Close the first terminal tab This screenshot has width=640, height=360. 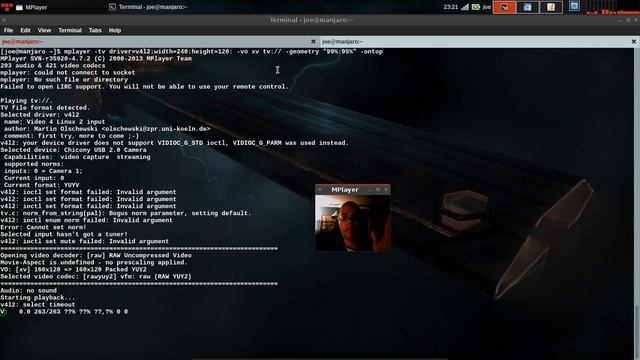point(313,42)
